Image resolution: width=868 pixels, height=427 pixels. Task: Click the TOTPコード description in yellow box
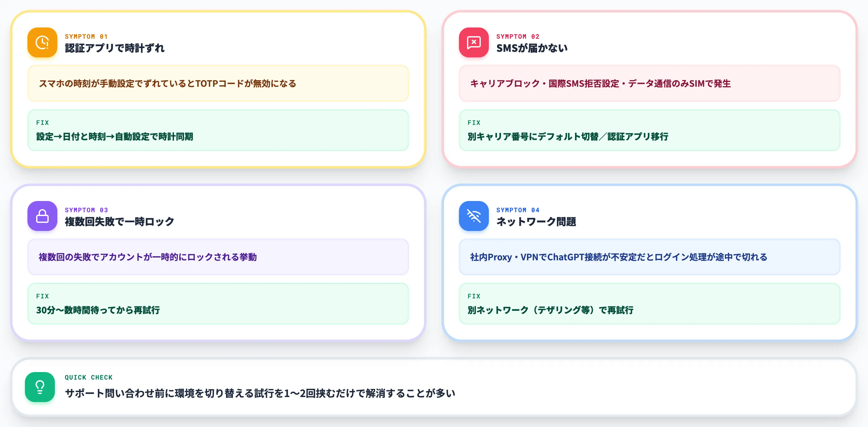167,83
